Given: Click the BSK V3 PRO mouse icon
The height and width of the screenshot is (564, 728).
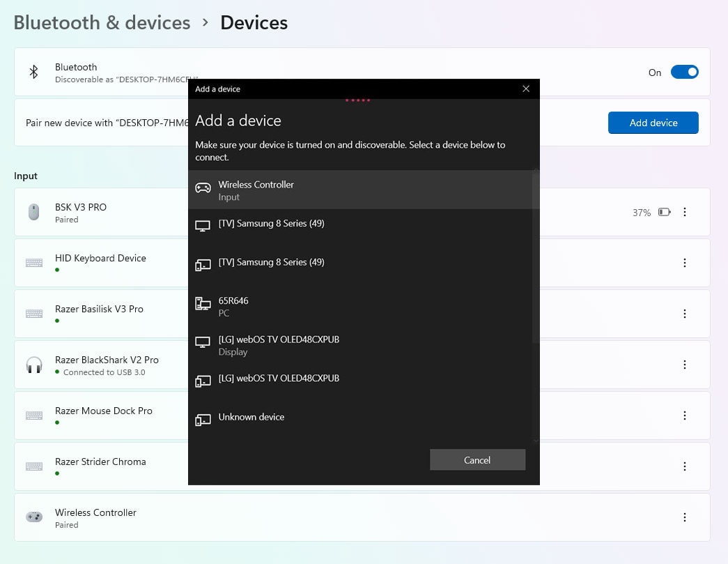Looking at the screenshot, I should pos(33,212).
